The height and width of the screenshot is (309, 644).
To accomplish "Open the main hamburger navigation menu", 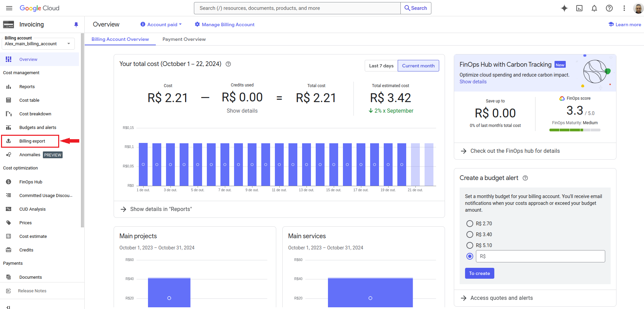I will [x=9, y=8].
